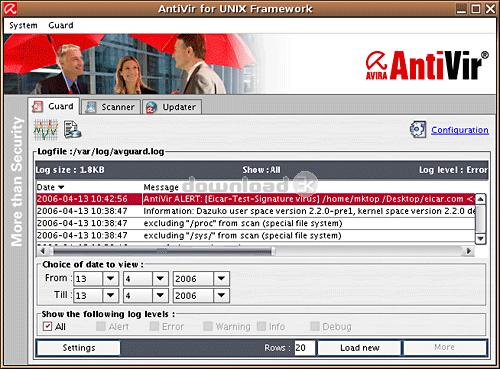This screenshot has width=500, height=369.
Task: Click the Log size : 1.8KB label
Action: tap(70, 170)
